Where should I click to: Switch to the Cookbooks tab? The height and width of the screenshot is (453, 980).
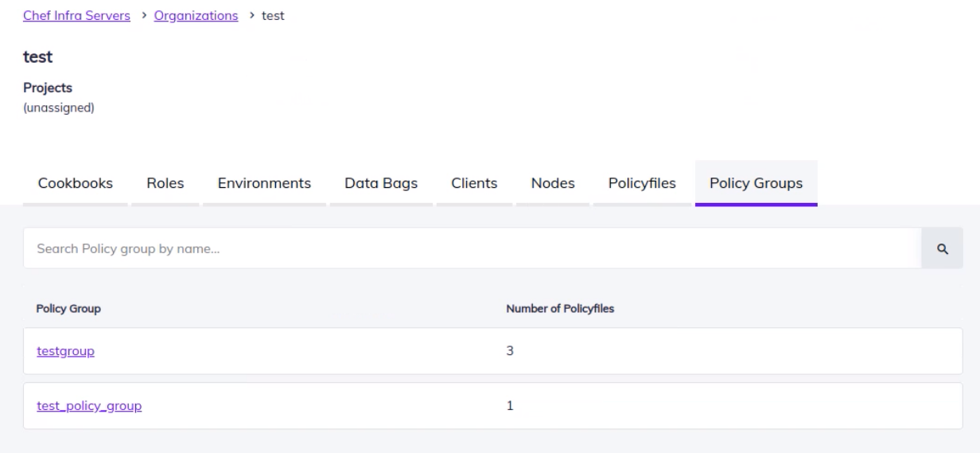(75, 183)
